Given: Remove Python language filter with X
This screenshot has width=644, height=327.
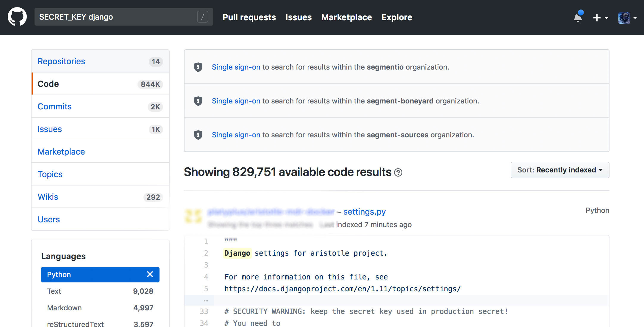Looking at the screenshot, I should click(x=150, y=274).
